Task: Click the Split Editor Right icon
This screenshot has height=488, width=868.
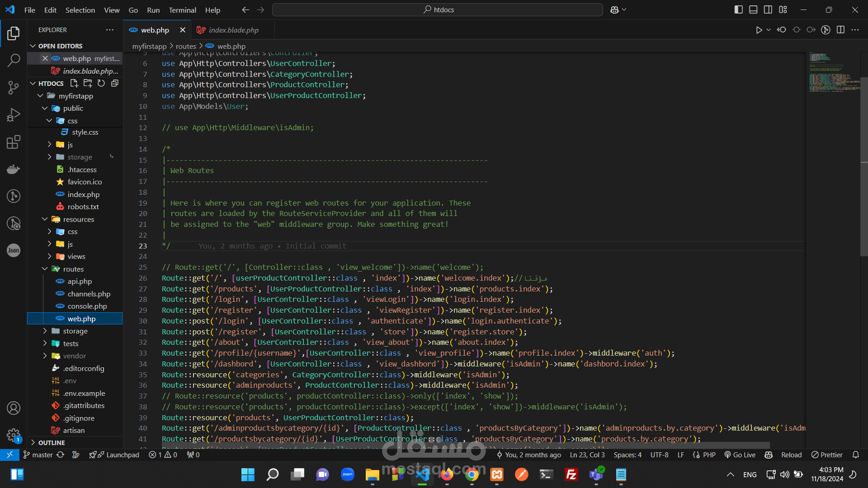Action: 840,30
